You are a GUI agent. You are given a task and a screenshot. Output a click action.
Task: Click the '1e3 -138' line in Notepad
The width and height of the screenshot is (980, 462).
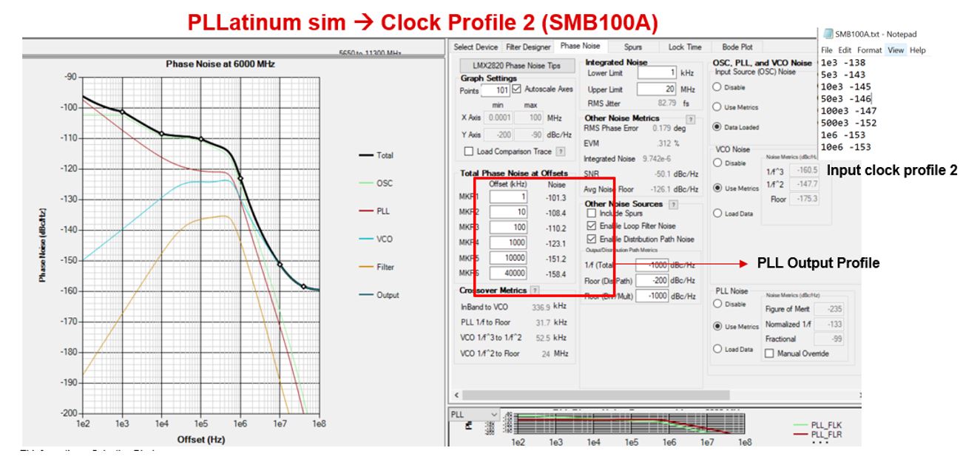point(842,64)
